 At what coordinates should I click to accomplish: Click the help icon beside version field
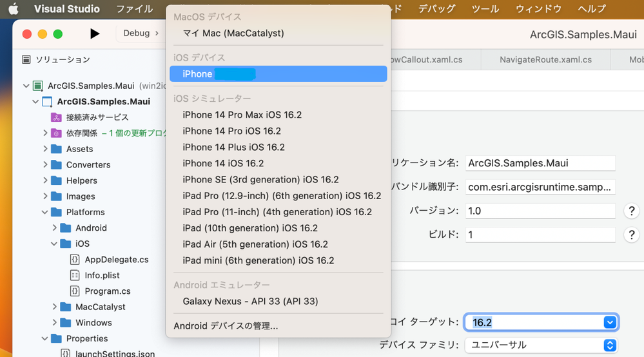632,211
